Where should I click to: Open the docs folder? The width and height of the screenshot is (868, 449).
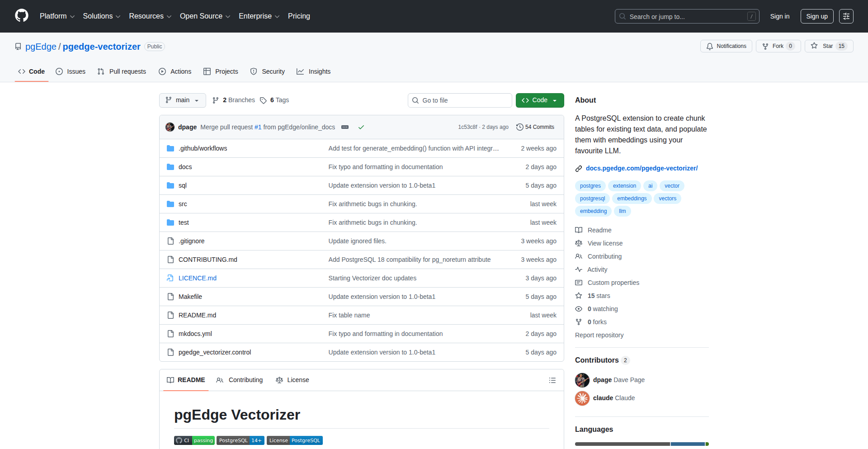click(x=185, y=166)
